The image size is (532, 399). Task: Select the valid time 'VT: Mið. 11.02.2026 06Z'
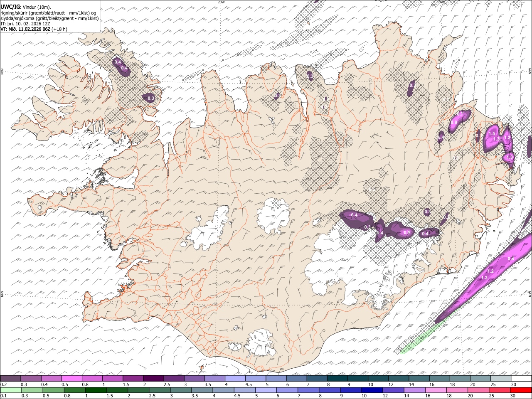tap(26, 29)
